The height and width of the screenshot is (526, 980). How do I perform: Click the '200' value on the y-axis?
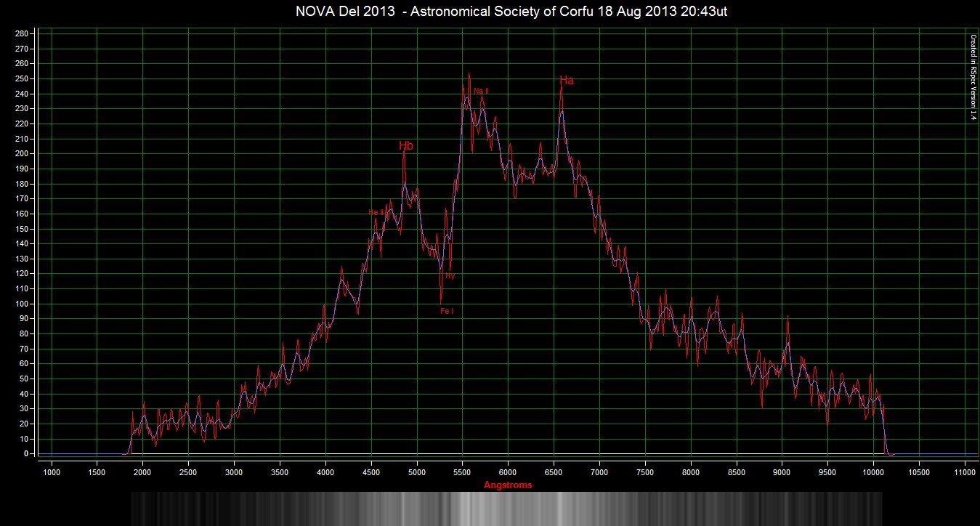[22, 154]
